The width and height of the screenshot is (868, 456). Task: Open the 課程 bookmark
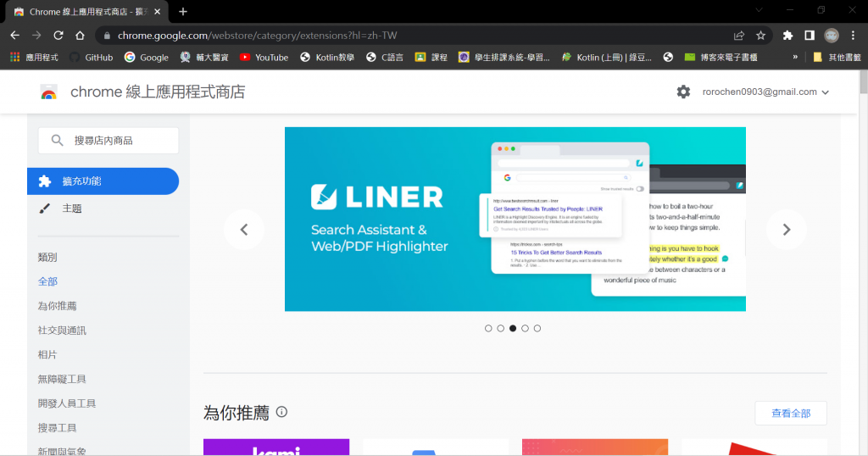click(x=431, y=57)
